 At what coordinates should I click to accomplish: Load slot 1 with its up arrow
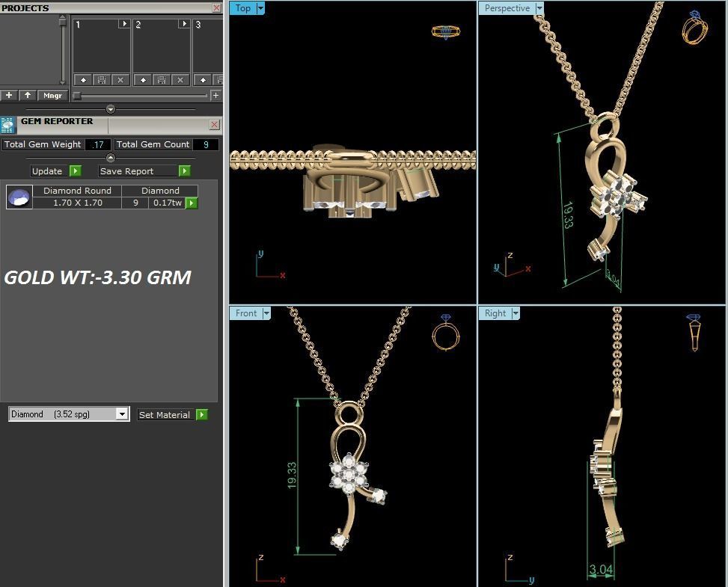click(x=83, y=80)
